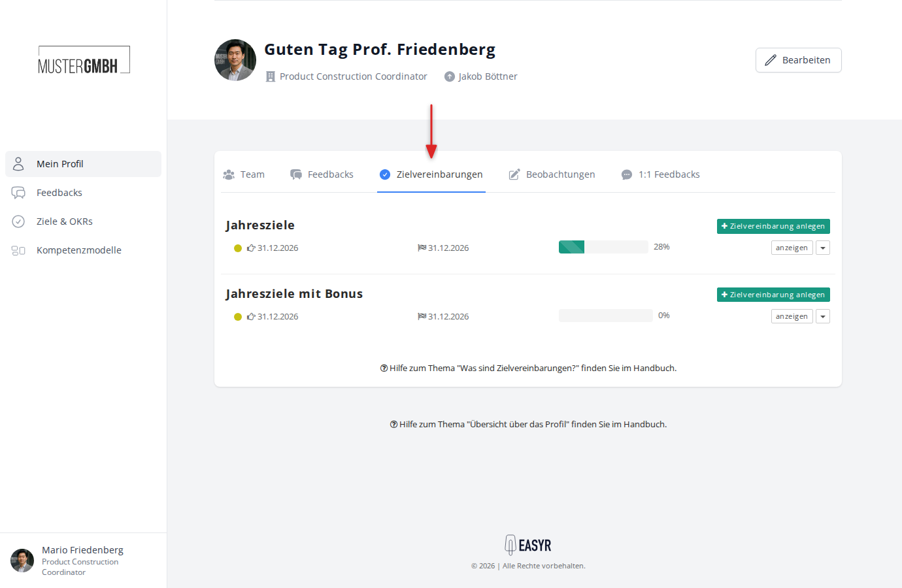Expand dropdown arrow for Jahresziele mit Bonus

tap(823, 316)
